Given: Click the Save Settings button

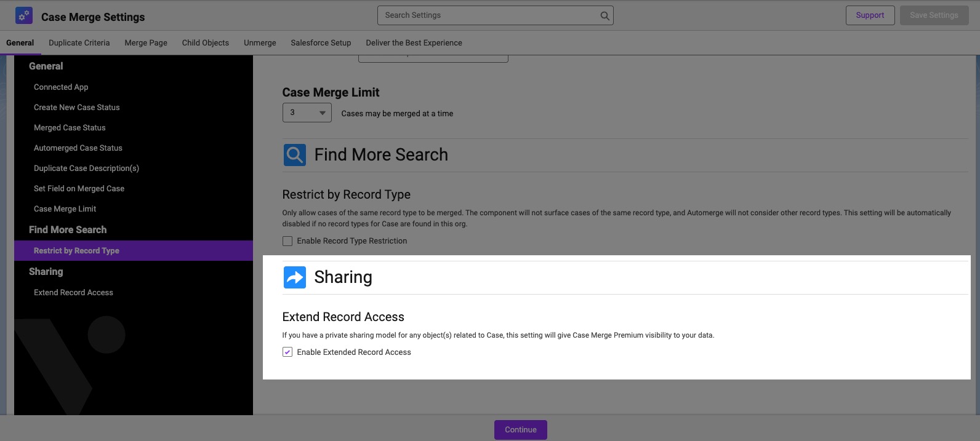Looking at the screenshot, I should [x=934, y=15].
